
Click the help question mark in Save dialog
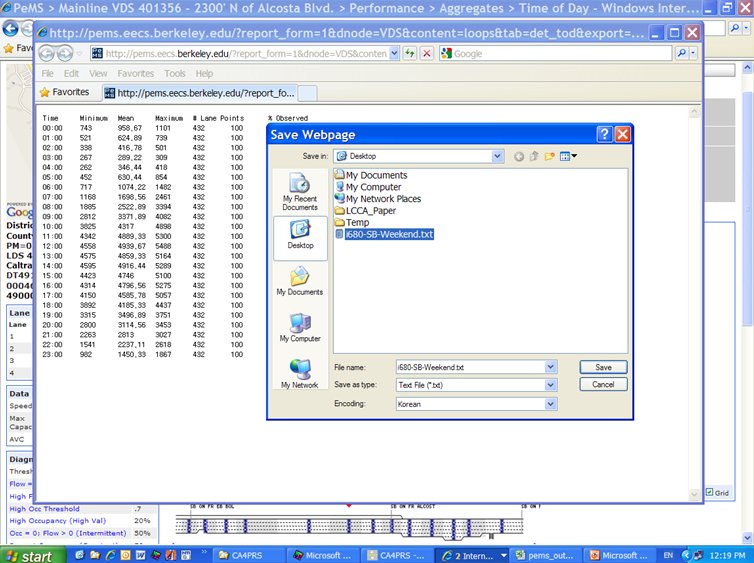(x=604, y=134)
